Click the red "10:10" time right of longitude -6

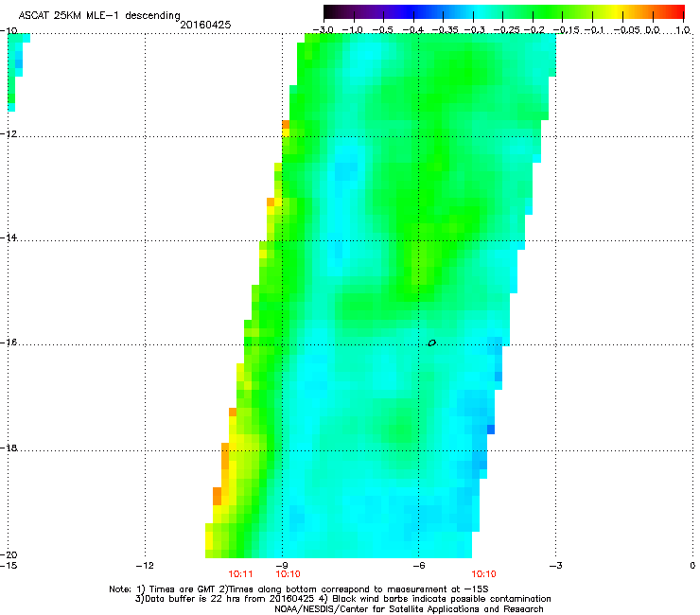click(x=484, y=574)
